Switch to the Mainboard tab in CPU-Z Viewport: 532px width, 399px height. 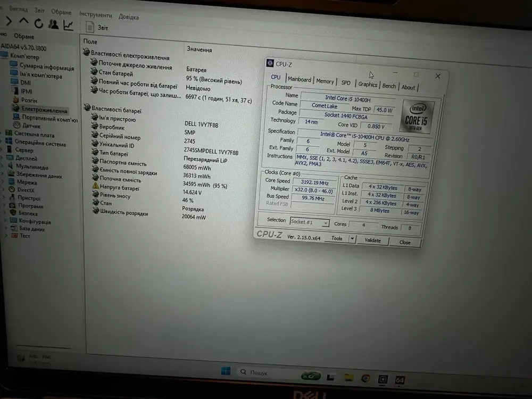pos(299,80)
